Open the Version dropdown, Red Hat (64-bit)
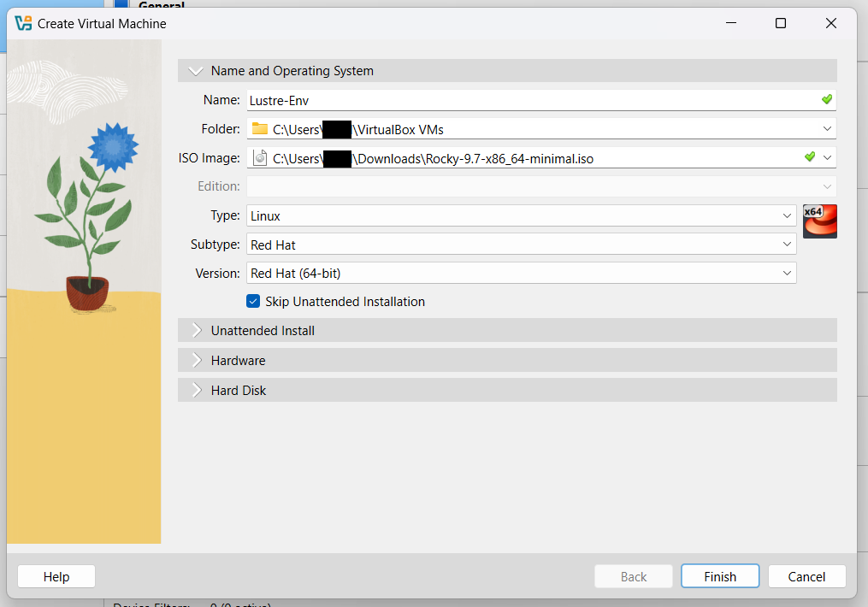The image size is (868, 607). [x=787, y=274]
